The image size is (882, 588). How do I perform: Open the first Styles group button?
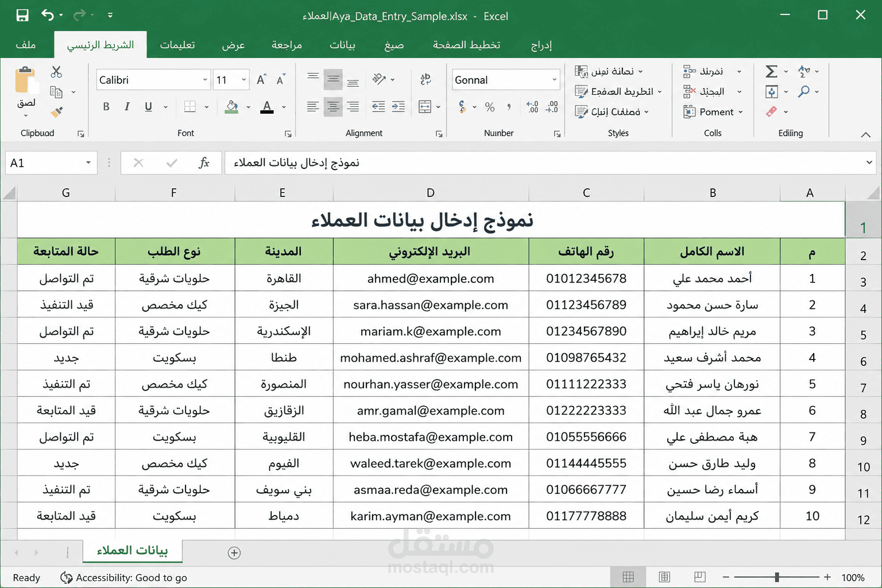[609, 71]
